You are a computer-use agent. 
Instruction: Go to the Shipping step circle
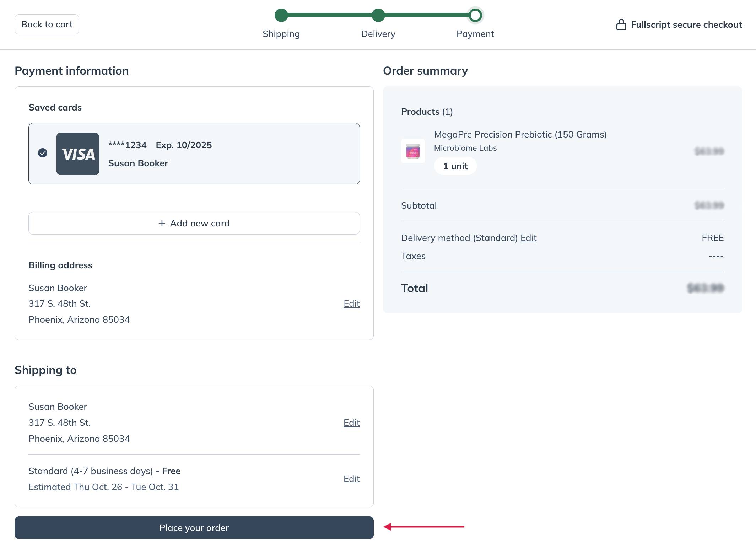pyautogui.click(x=281, y=15)
